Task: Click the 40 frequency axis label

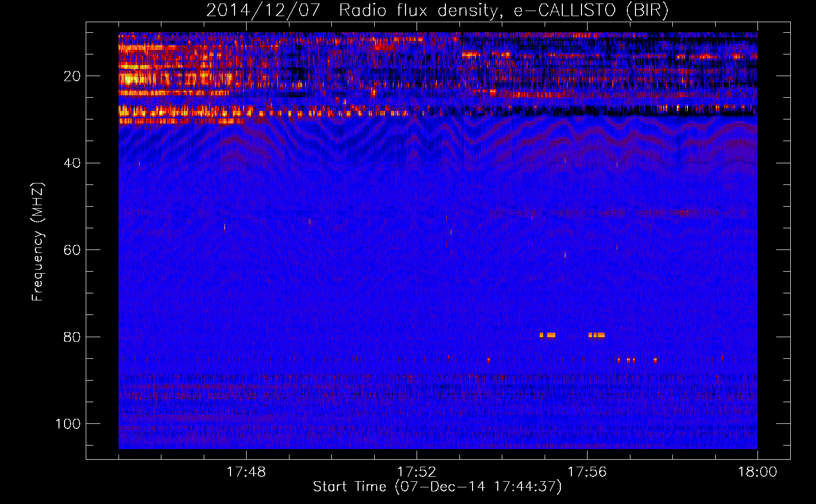Action: coord(72,163)
